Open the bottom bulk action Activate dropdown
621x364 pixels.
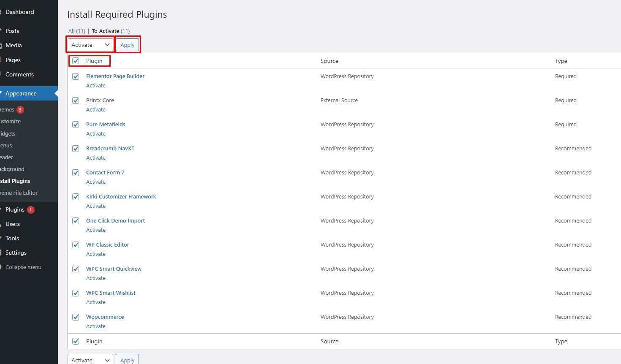coord(90,360)
